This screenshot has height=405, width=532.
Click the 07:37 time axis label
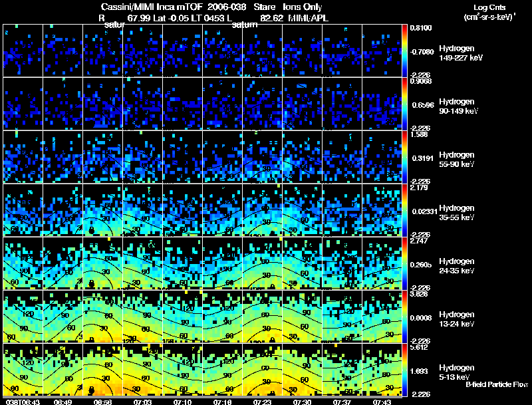point(342,402)
